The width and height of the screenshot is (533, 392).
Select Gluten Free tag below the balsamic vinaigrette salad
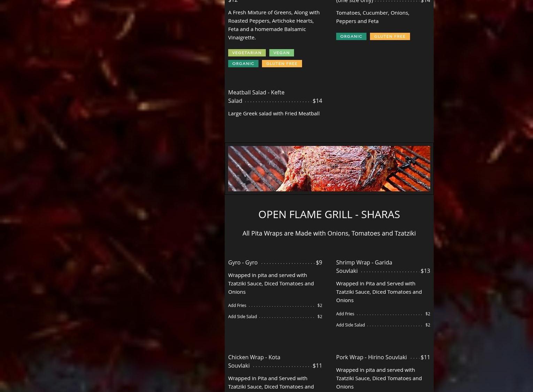click(281, 64)
